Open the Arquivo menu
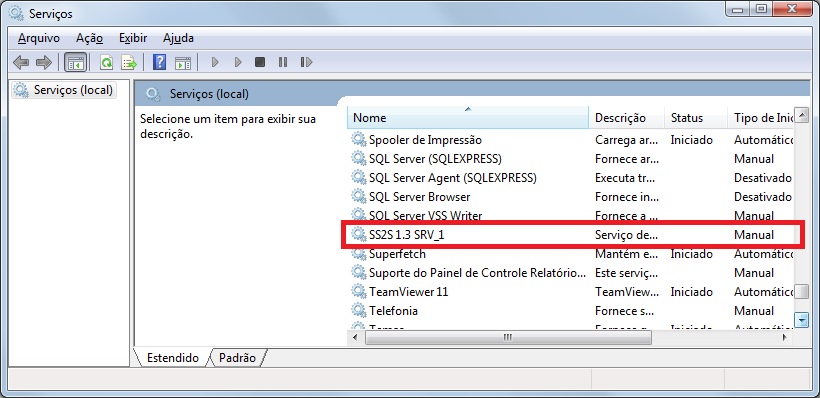 click(x=39, y=38)
